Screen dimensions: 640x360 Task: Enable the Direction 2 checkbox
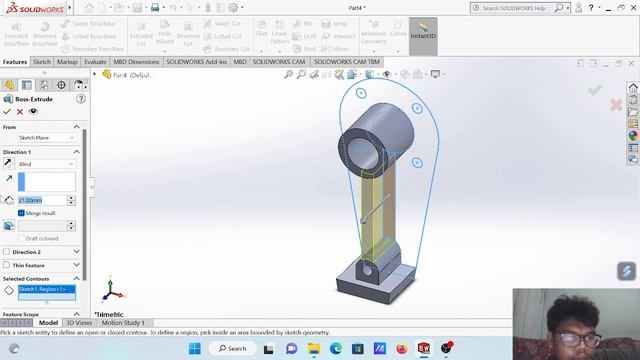point(6,252)
